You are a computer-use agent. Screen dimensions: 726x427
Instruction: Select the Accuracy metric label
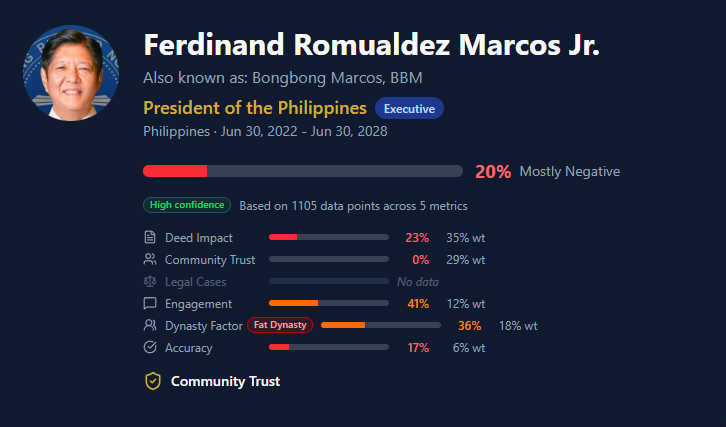pyautogui.click(x=189, y=348)
